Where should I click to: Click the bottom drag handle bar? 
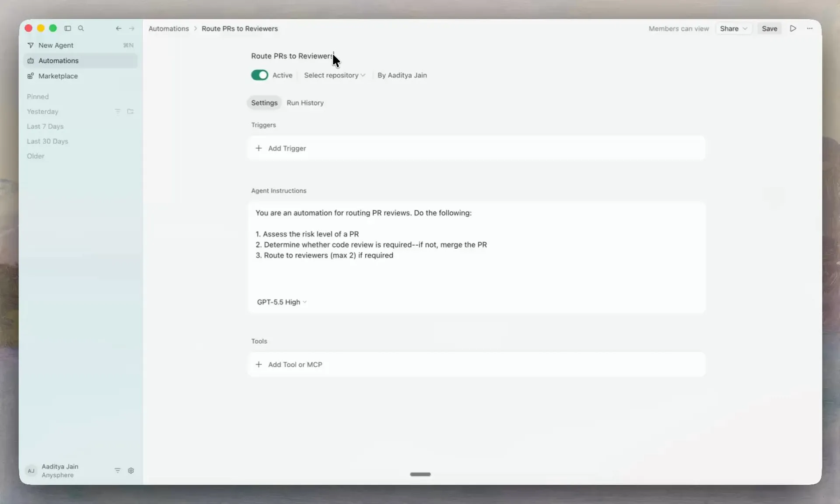pyautogui.click(x=420, y=474)
